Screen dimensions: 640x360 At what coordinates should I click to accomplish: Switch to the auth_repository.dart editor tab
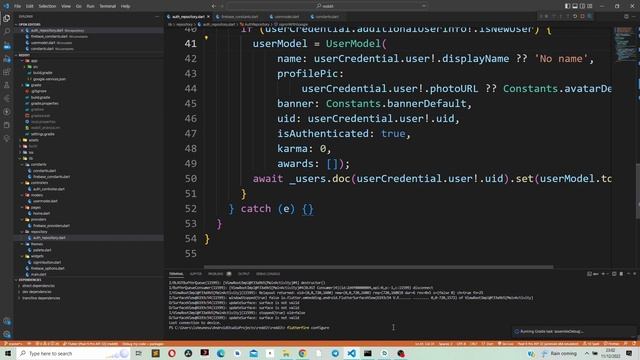point(188,17)
